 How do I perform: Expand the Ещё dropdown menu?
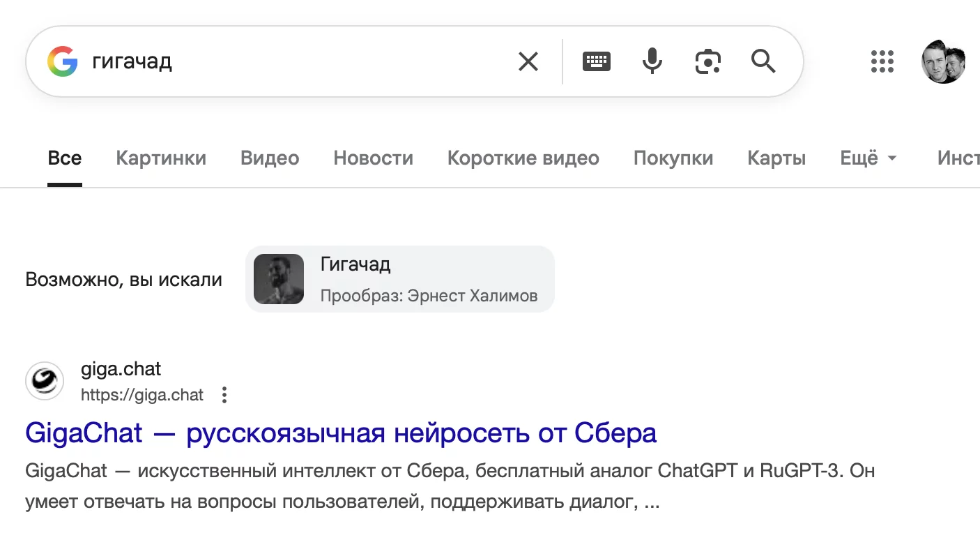click(x=868, y=158)
